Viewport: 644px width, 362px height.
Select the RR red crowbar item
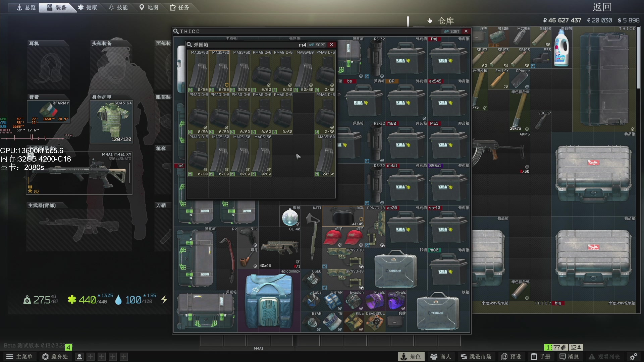[x=227, y=258]
